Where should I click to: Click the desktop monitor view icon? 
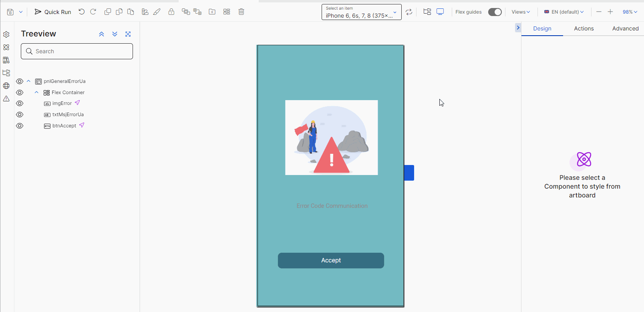click(440, 12)
